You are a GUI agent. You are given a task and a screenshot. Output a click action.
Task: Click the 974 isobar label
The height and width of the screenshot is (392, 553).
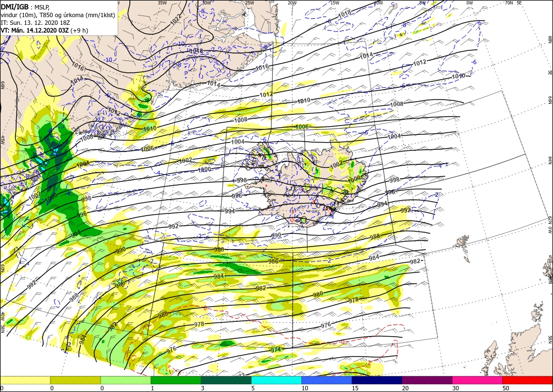point(275,350)
